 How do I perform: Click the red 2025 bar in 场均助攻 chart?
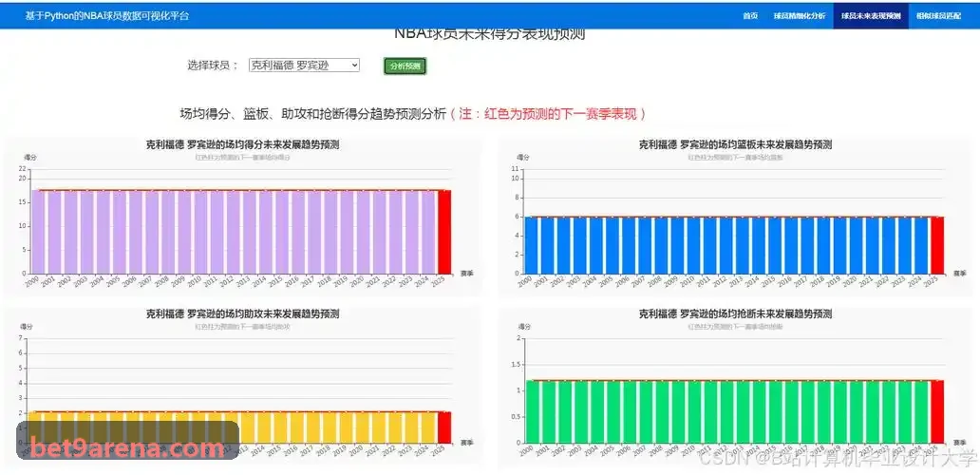[443, 427]
